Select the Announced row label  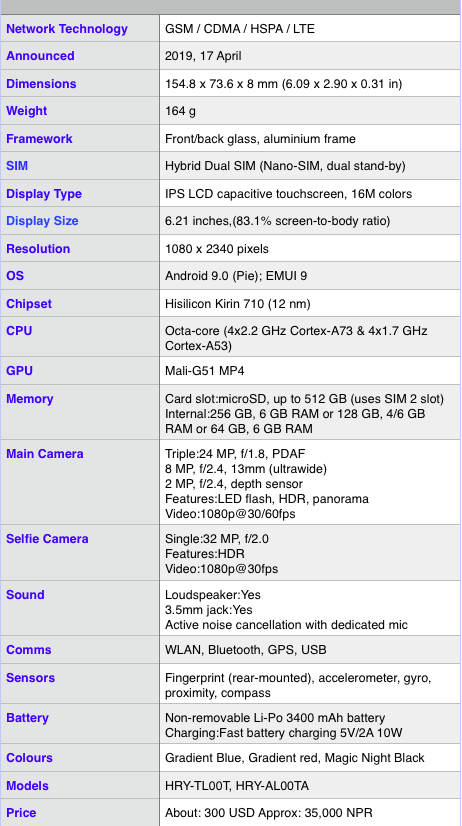tap(40, 56)
